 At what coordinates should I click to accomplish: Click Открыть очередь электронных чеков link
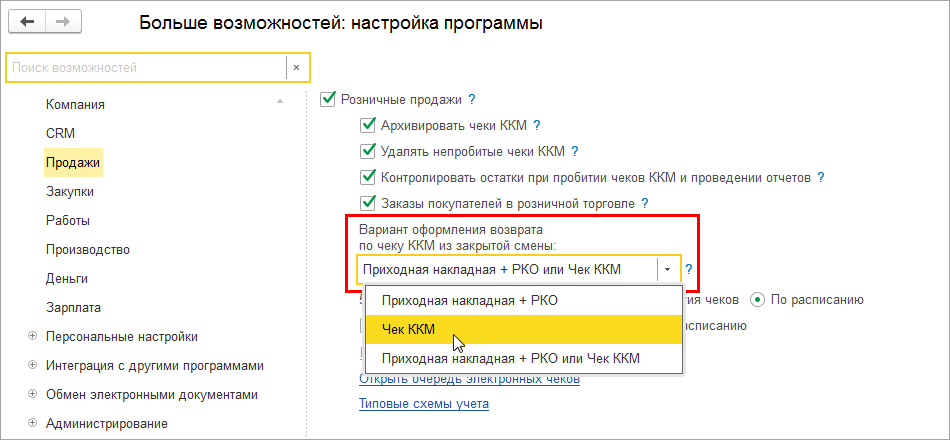pos(469,379)
